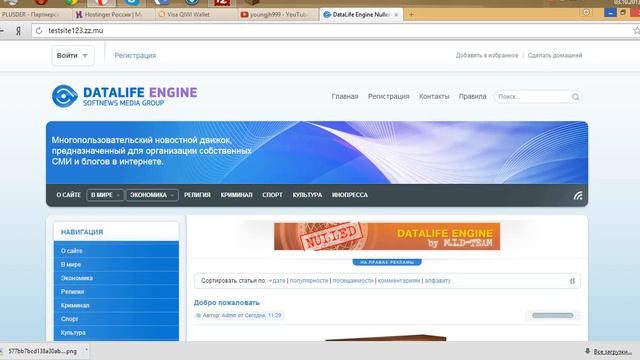Reload the page with the refresh icon

(x=39, y=31)
